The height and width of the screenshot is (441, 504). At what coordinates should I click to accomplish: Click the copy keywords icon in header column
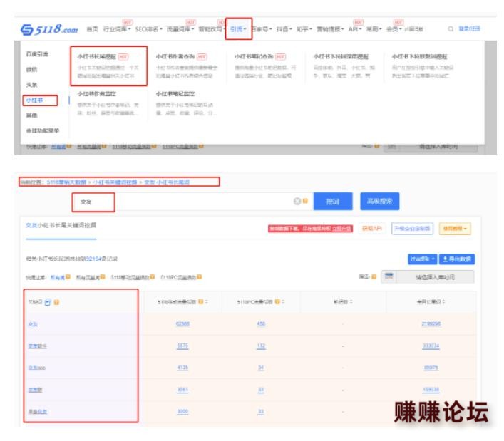pos(48,302)
